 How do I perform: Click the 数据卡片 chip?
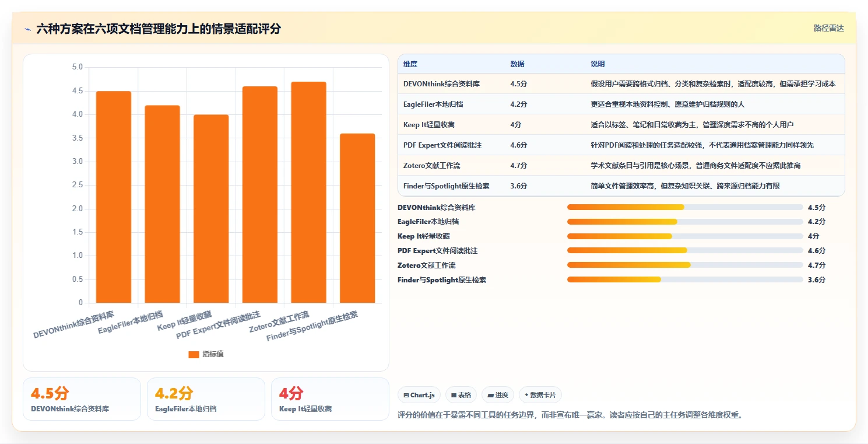pyautogui.click(x=540, y=395)
